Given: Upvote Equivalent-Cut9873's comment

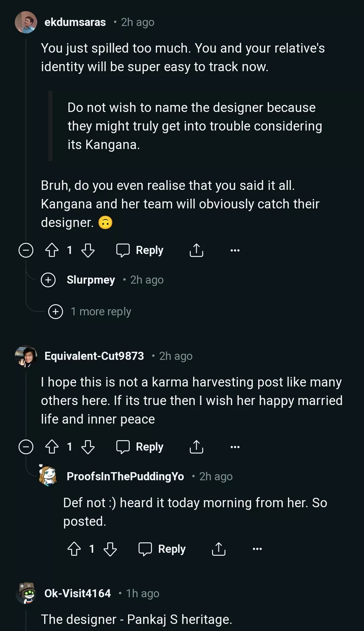Looking at the screenshot, I should point(52,447).
